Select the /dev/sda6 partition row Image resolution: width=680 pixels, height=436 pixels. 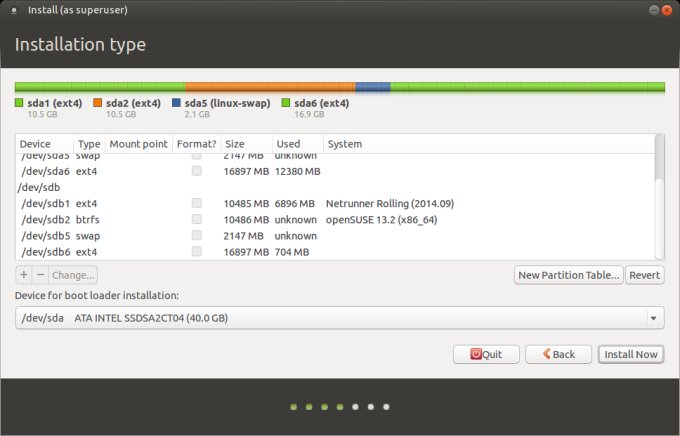coord(335,171)
